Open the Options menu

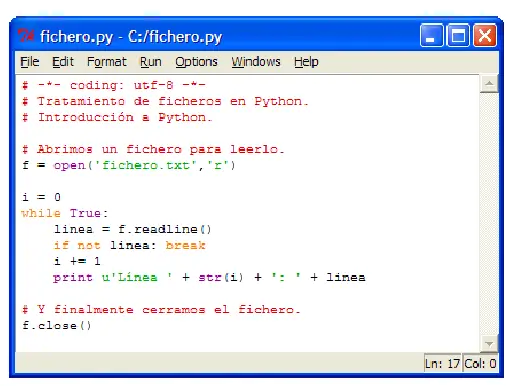pos(196,62)
